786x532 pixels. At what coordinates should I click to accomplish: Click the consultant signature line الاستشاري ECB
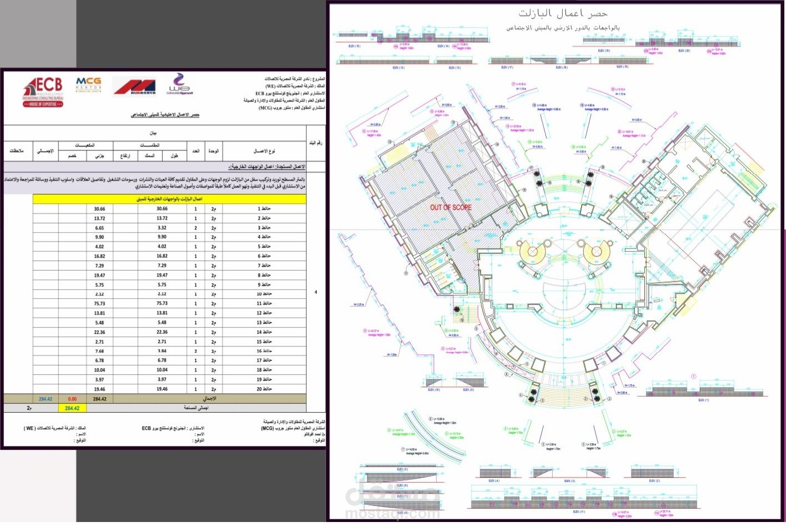(x=173, y=428)
